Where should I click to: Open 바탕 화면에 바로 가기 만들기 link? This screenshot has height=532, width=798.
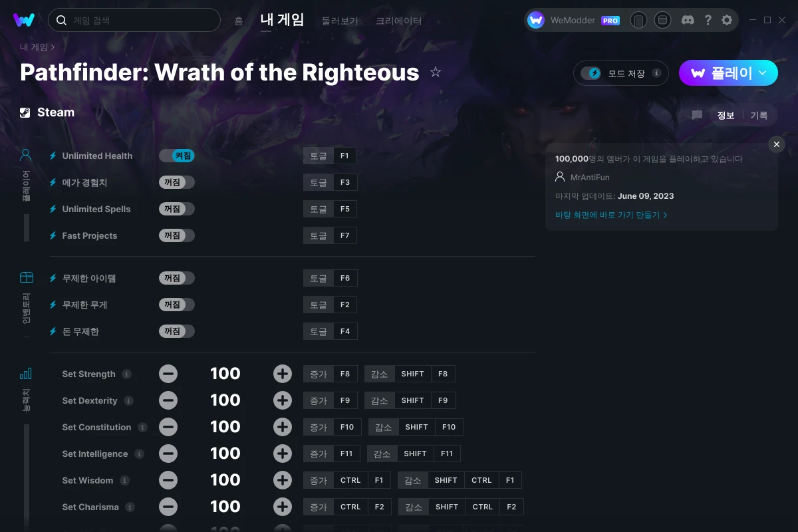(611, 215)
